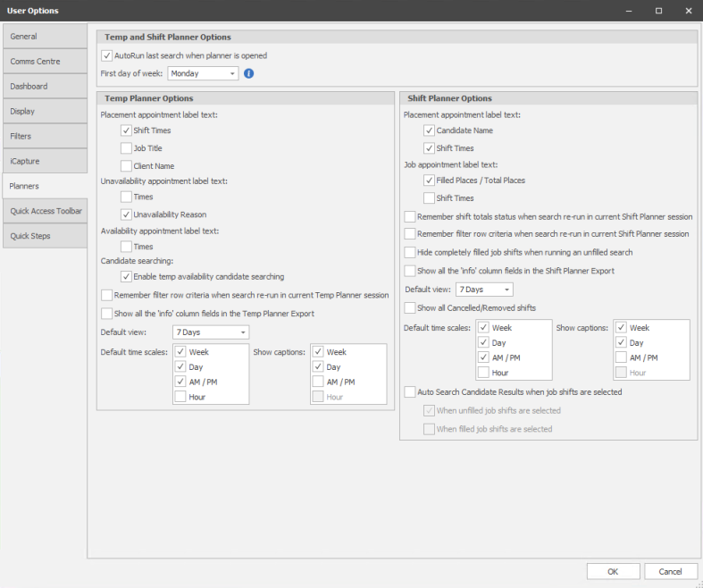Click the Cancel button
The image size is (703, 588).
[670, 571]
